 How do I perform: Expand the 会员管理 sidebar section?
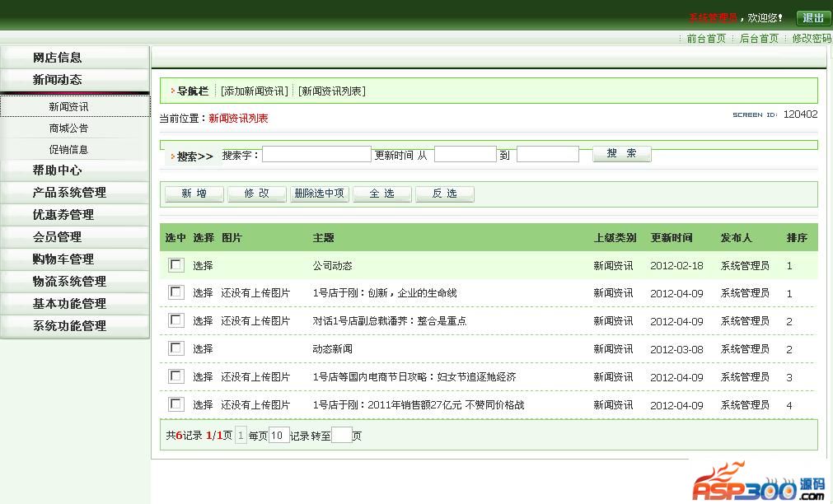[x=57, y=237]
